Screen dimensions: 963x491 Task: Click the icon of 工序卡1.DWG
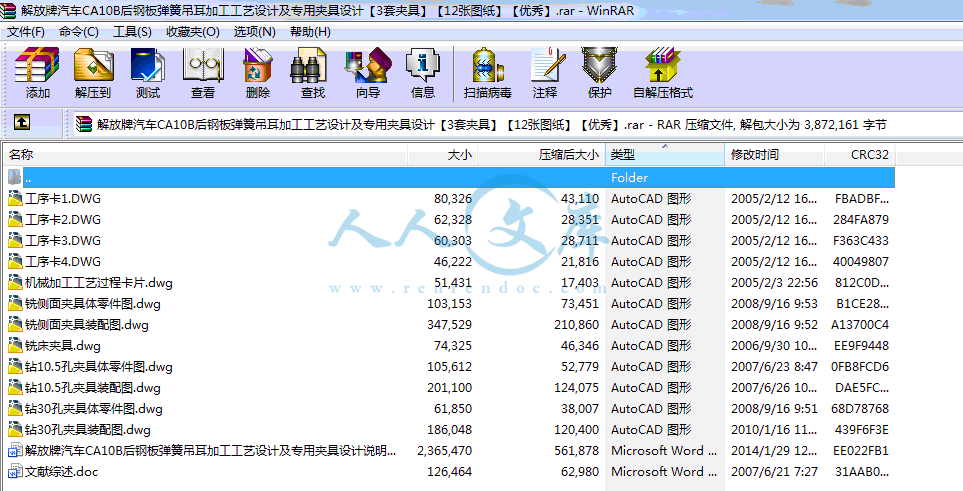click(x=15, y=198)
